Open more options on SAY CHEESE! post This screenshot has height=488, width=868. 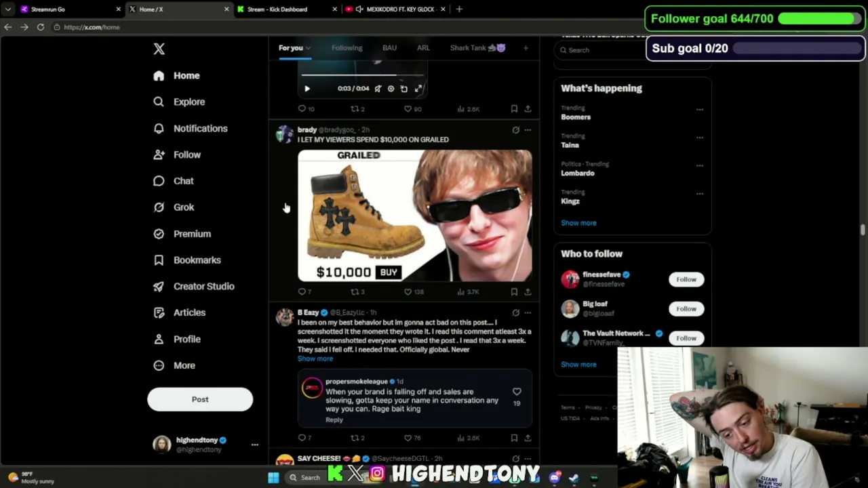(x=528, y=460)
